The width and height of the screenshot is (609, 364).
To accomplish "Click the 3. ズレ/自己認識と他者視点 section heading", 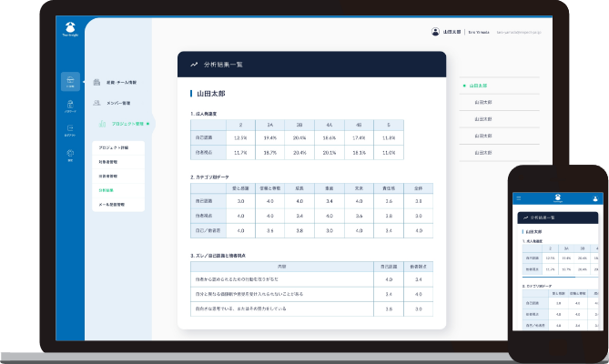I will tap(218, 256).
